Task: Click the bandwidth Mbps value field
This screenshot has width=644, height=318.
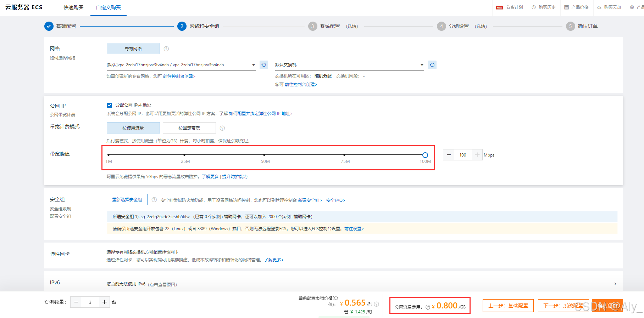Action: click(x=463, y=155)
